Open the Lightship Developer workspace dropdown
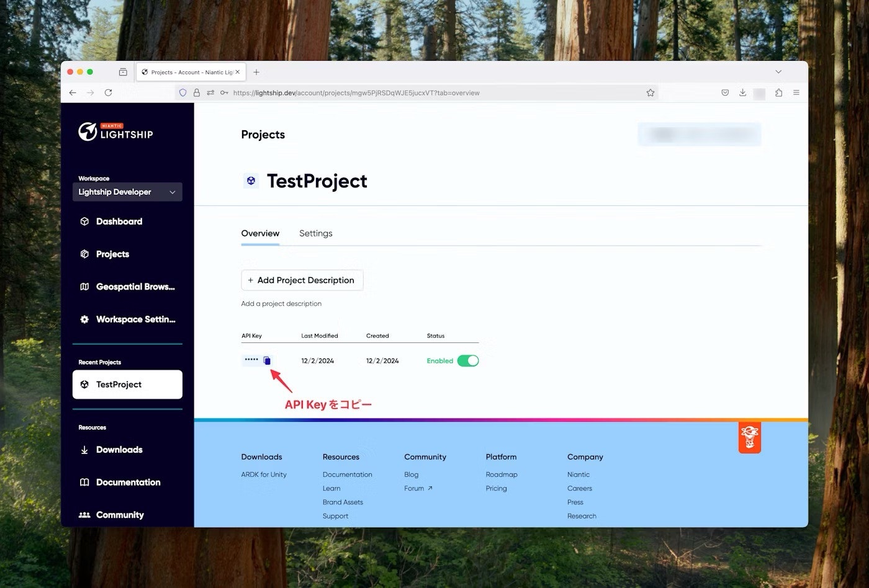869x588 pixels. click(127, 192)
